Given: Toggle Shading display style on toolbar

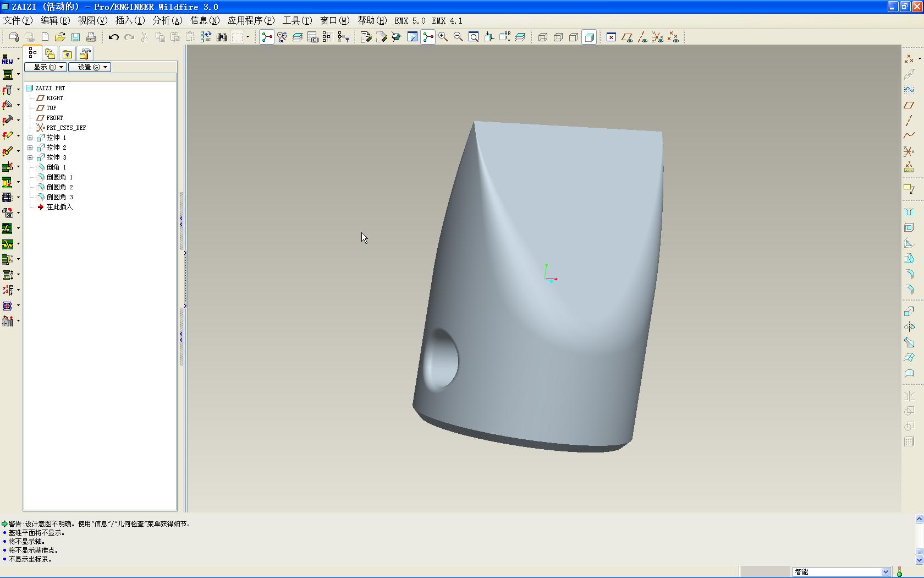Looking at the screenshot, I should coord(589,37).
